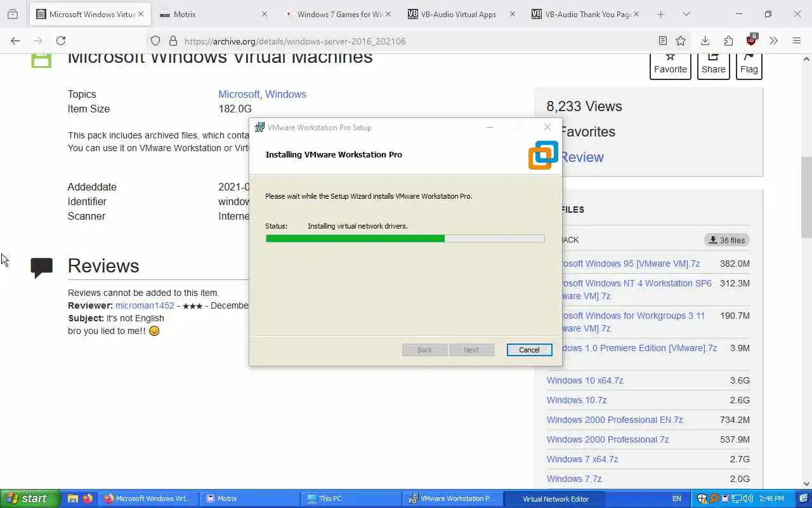The width and height of the screenshot is (812, 508).
Task: Open Firefox hamburger menu
Action: pos(797,41)
